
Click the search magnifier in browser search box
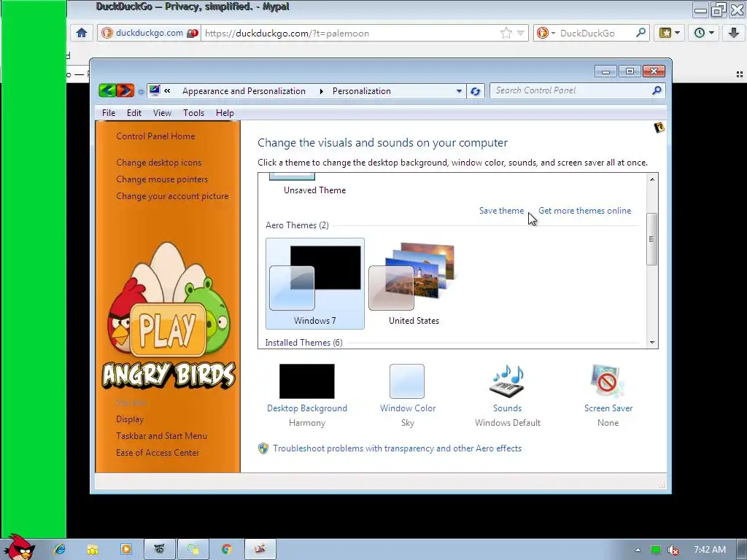click(x=640, y=33)
